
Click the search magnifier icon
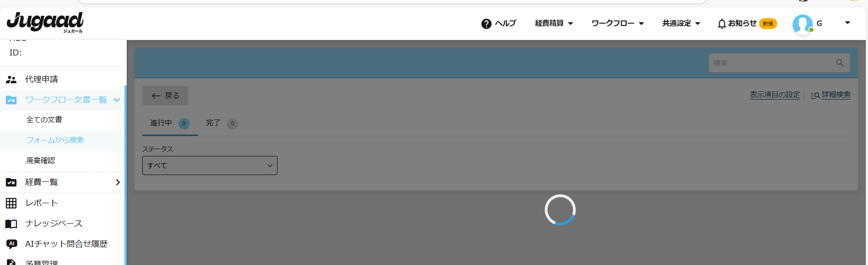pos(840,63)
